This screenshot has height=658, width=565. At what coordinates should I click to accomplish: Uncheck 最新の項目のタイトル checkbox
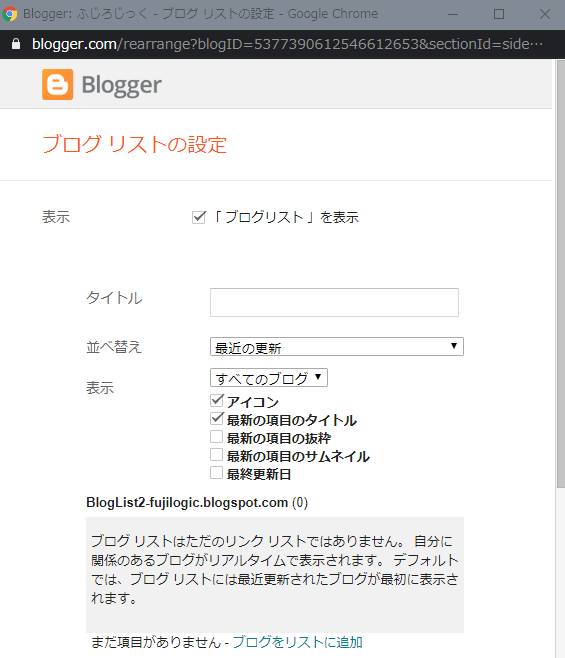[217, 419]
